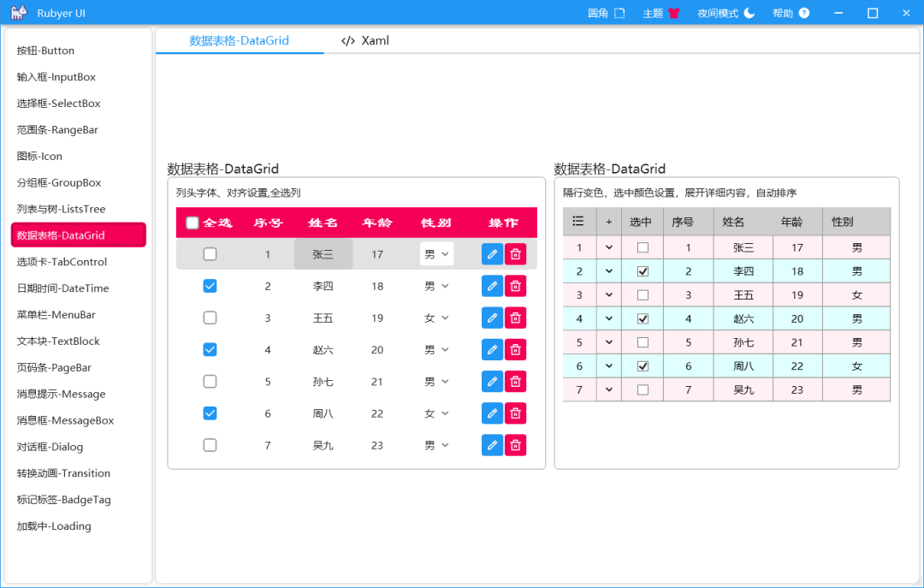The height and width of the screenshot is (588, 924).
Task: Check the 选中 checkbox for 张三 in right table
Action: 643,246
